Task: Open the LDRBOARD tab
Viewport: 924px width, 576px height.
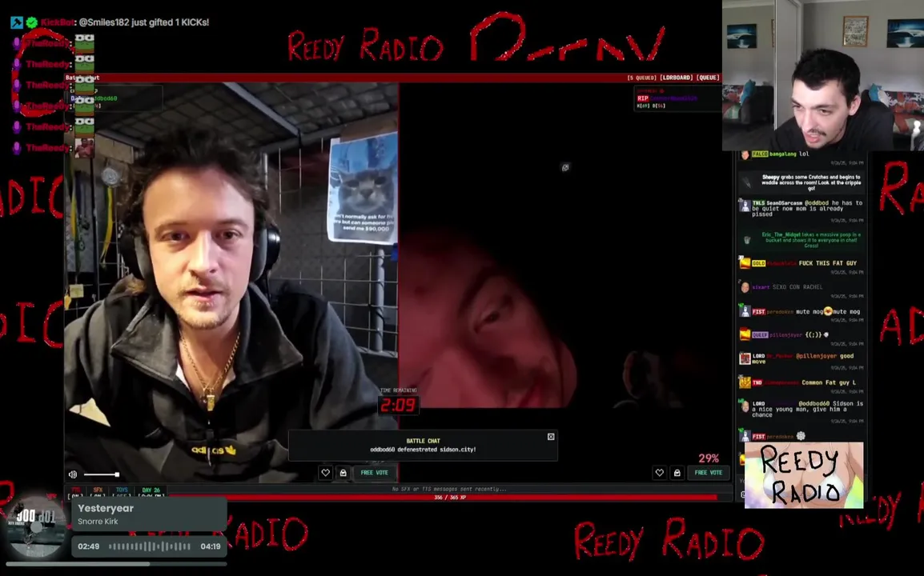Action: [676, 78]
